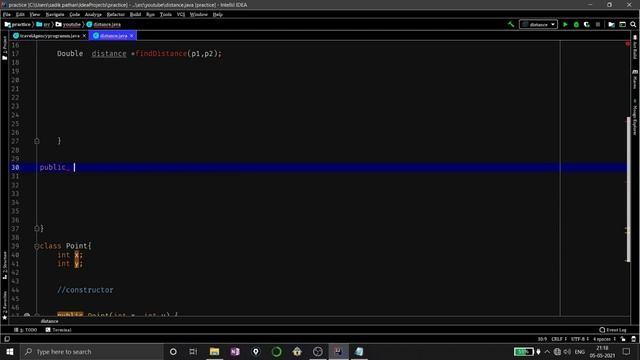Open the Help menu

218,14
